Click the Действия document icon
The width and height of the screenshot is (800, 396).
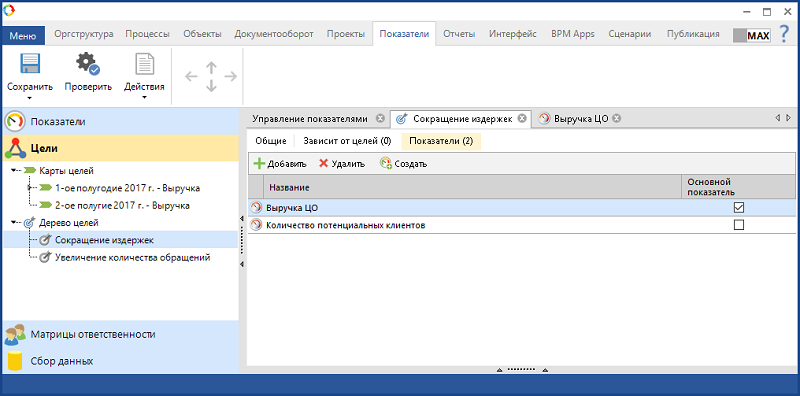144,64
